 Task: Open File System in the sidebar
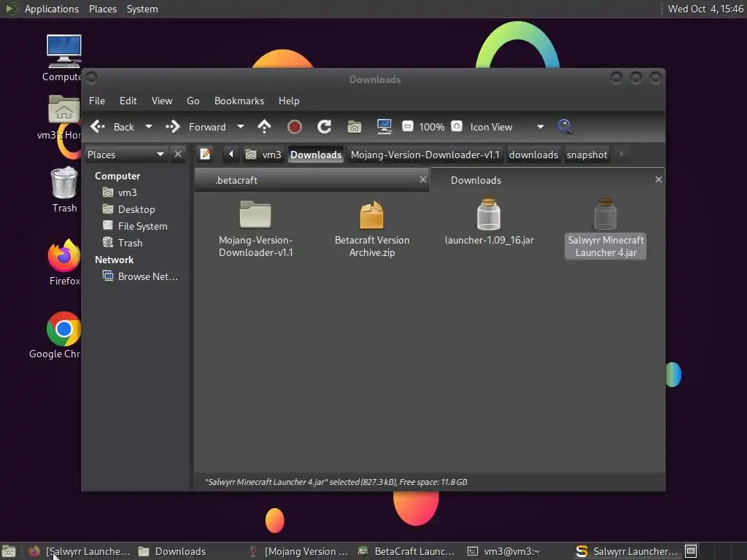135,226
